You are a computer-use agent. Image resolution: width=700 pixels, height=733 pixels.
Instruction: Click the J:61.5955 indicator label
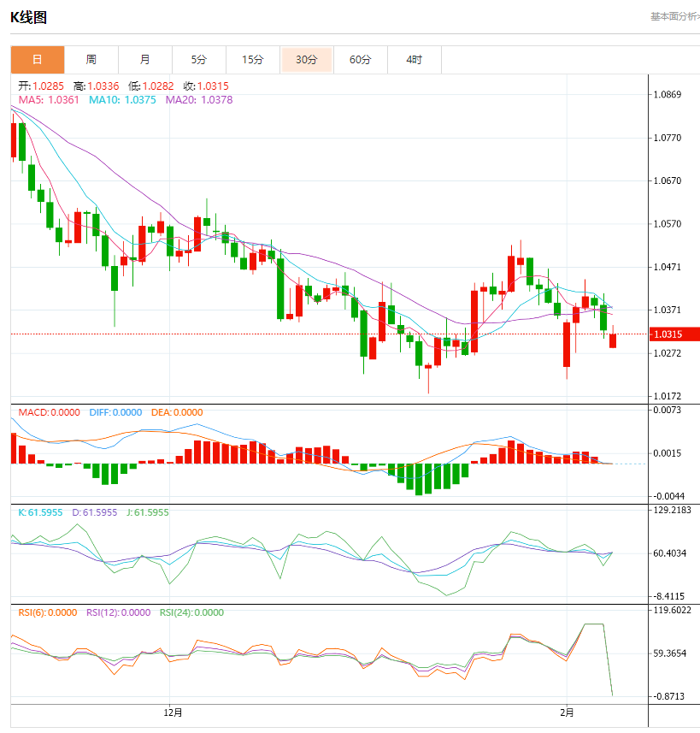(148, 512)
